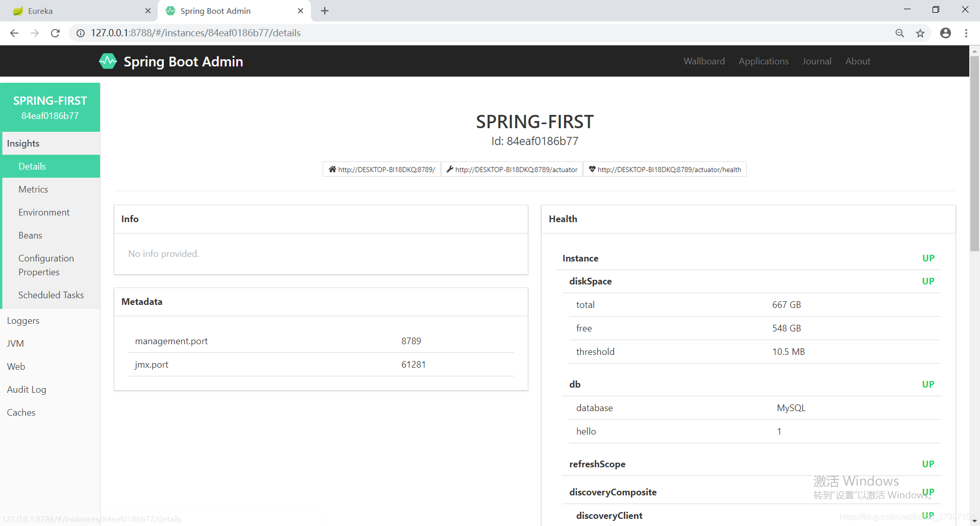The width and height of the screenshot is (980, 526).
Task: Collapse the Insights sidebar section
Action: click(x=51, y=144)
